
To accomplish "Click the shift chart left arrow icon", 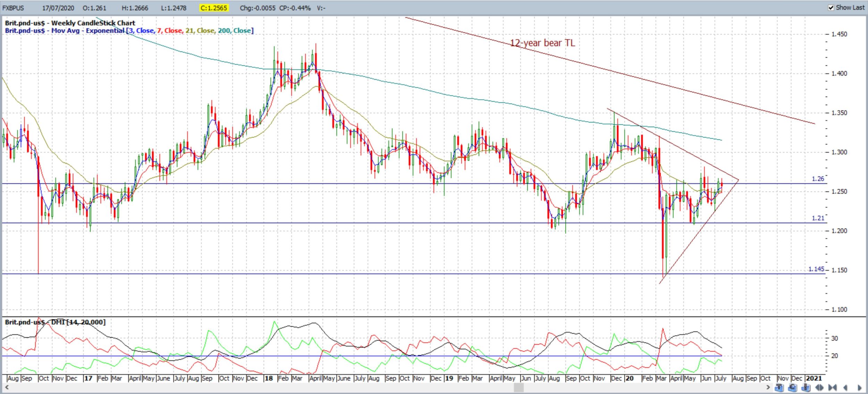I will click(x=845, y=387).
